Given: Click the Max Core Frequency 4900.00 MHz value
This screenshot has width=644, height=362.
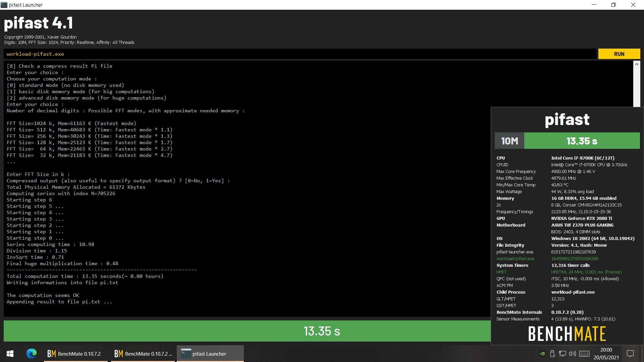Looking at the screenshot, I should click(573, 171).
